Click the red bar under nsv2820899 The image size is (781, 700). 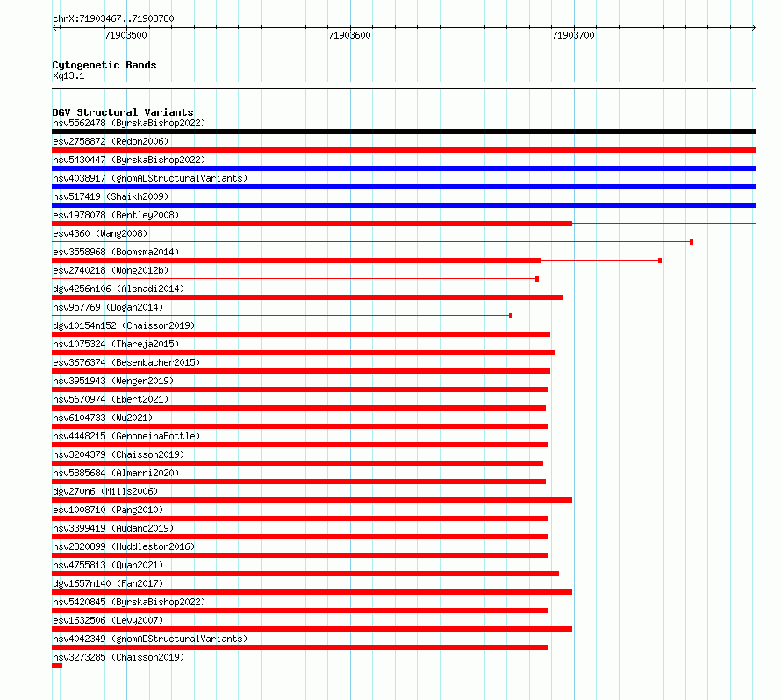pyautogui.click(x=300, y=555)
